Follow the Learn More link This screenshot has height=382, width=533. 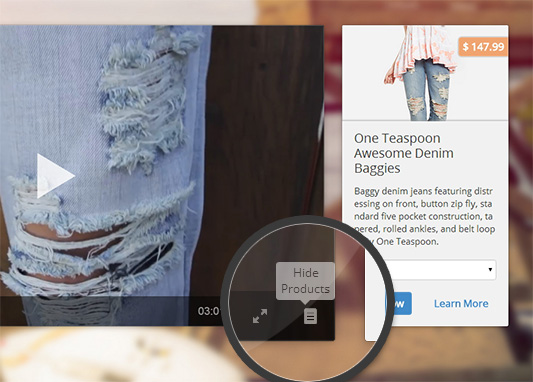point(461,303)
